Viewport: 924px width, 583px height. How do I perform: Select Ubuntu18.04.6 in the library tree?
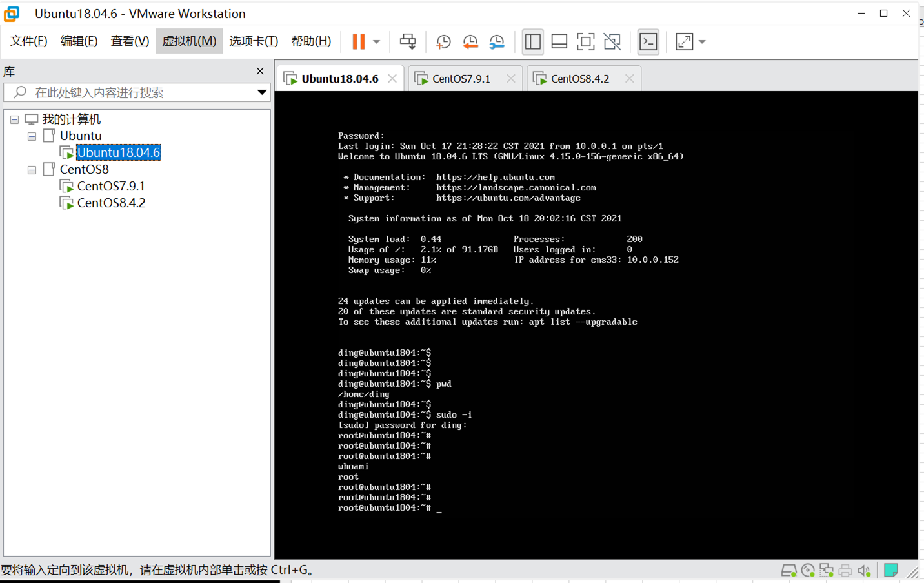pos(119,153)
